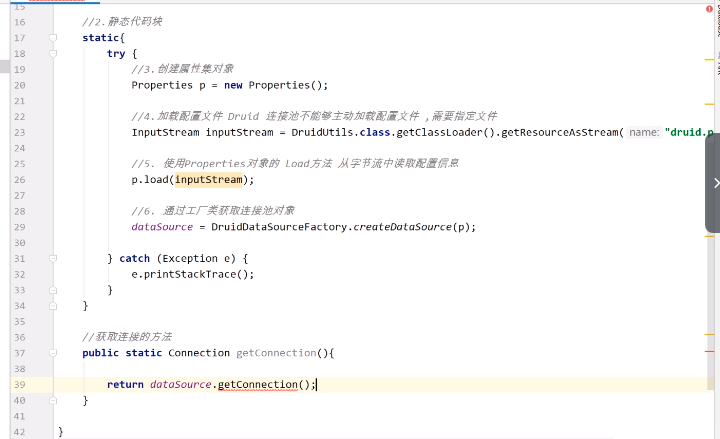
Task: Click comment //3.创建属性集对象
Action: click(x=183, y=69)
